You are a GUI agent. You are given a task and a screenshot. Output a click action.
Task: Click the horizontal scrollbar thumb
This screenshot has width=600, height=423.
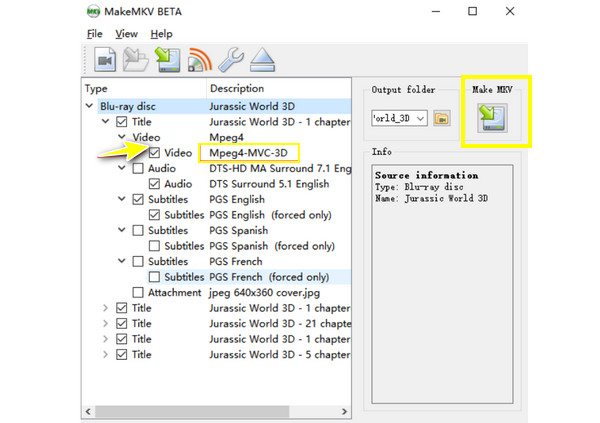[x=192, y=412]
